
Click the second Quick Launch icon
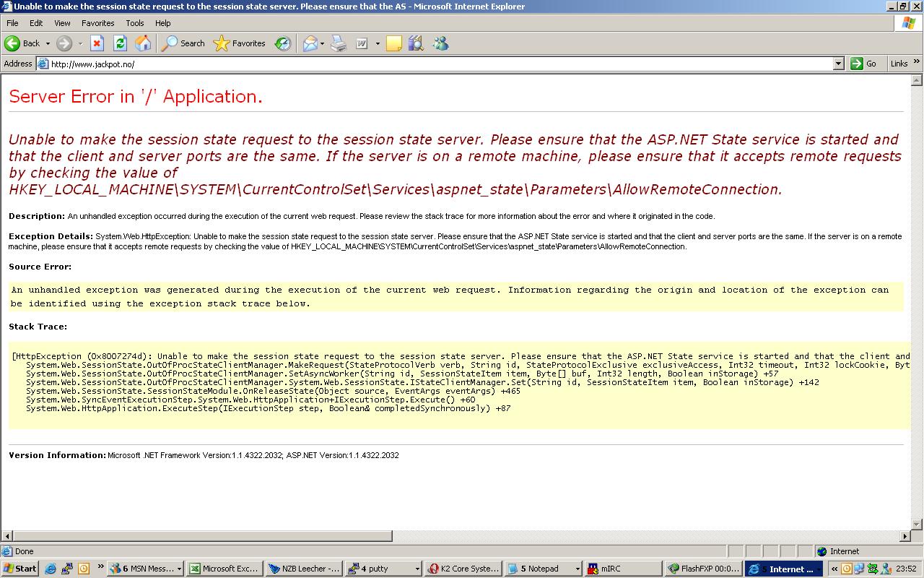point(67,569)
